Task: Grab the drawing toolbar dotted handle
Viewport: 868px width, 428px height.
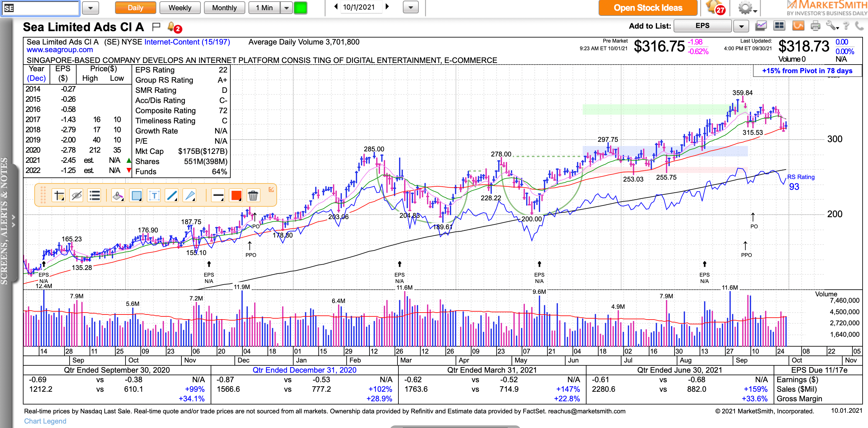Action: coord(43,195)
